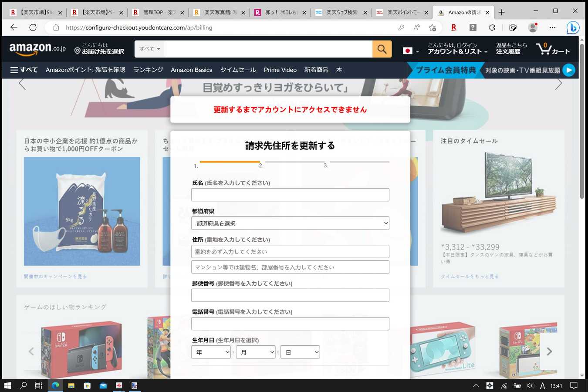The image size is (588, 392).
Task: Click the Amazon.co.jp logo
Action: 37,49
